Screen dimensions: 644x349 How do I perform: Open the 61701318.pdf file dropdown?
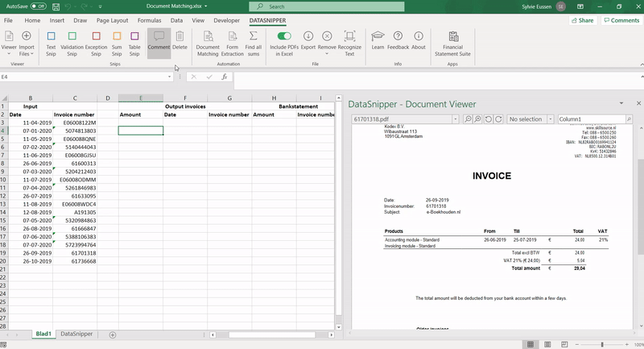click(x=455, y=119)
